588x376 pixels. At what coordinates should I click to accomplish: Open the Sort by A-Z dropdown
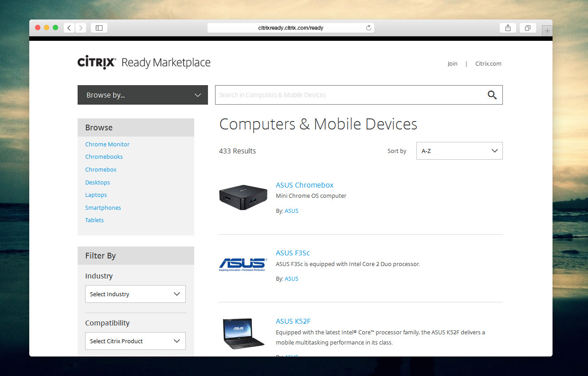pos(459,151)
